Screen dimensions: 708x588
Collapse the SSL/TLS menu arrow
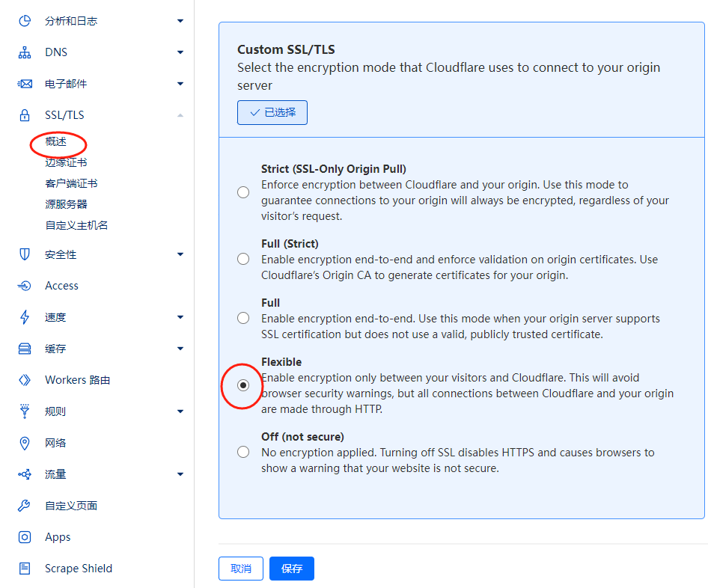click(180, 115)
